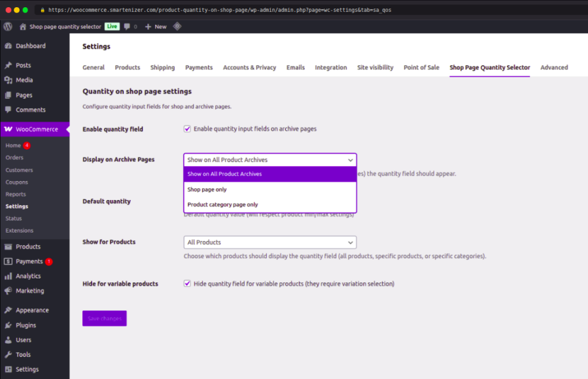This screenshot has height=379, width=588.
Task: Click the plus New icon
Action: pos(148,27)
